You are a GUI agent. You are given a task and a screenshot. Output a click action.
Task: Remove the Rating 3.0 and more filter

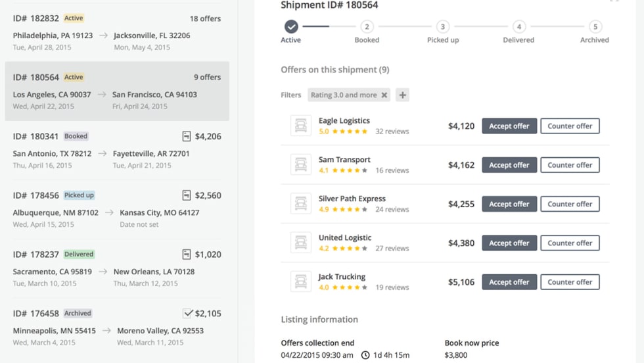click(384, 95)
